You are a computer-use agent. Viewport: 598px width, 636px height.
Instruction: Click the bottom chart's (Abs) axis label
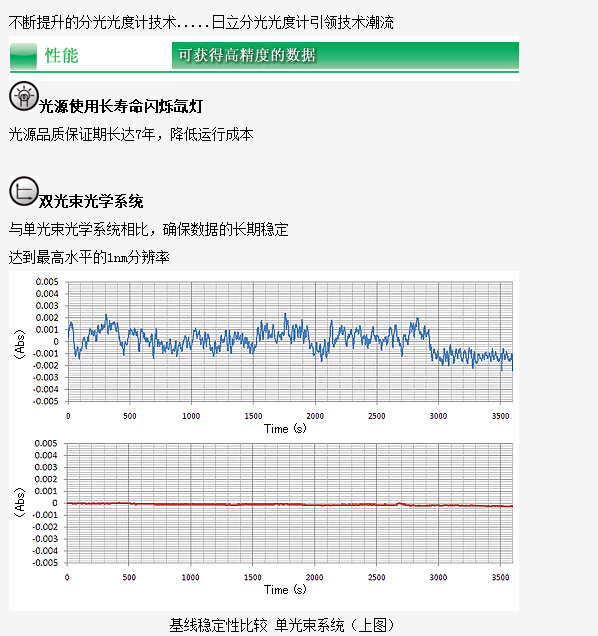coord(19,503)
